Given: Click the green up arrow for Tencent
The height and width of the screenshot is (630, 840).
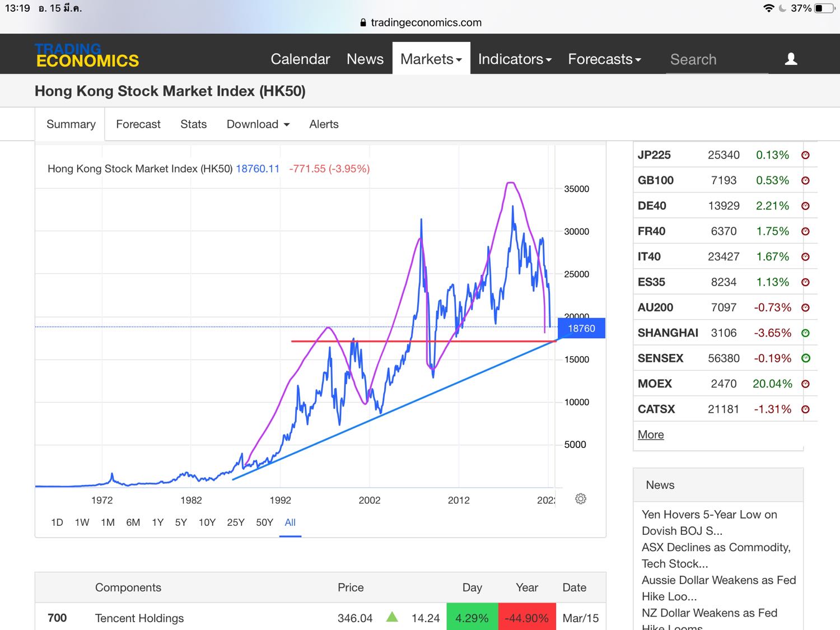Looking at the screenshot, I should pyautogui.click(x=392, y=617).
